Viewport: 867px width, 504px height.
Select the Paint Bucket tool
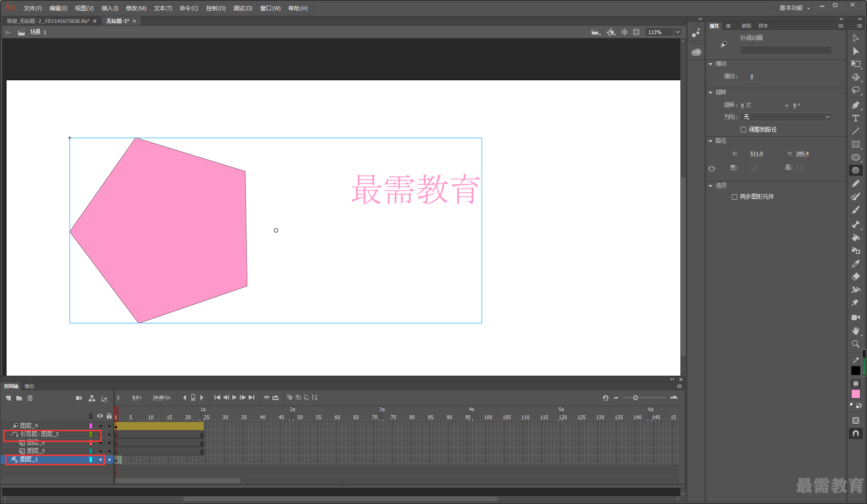click(x=855, y=238)
